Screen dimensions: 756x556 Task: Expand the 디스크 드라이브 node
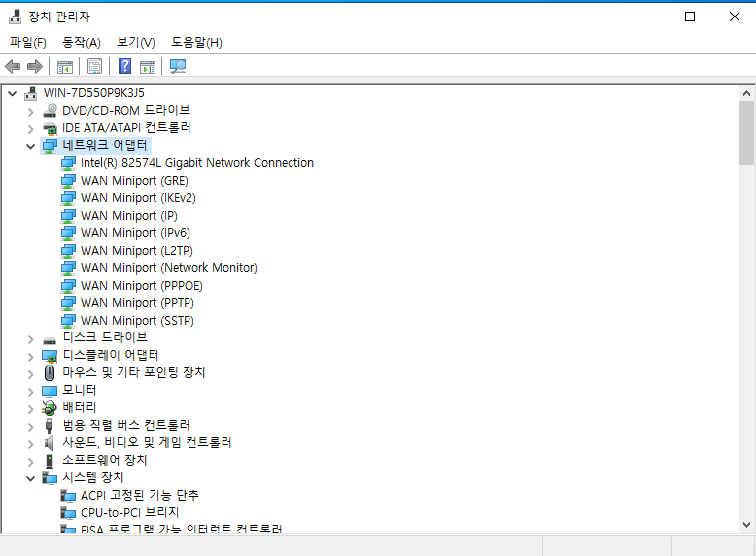pyautogui.click(x=31, y=339)
